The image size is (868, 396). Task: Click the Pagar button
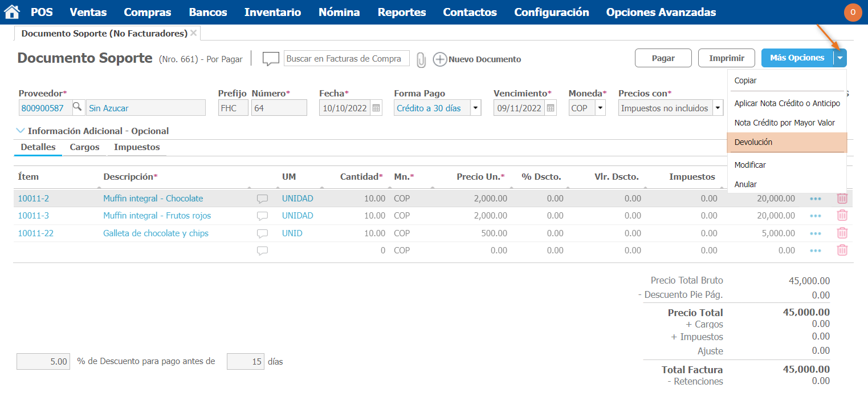[x=663, y=58]
